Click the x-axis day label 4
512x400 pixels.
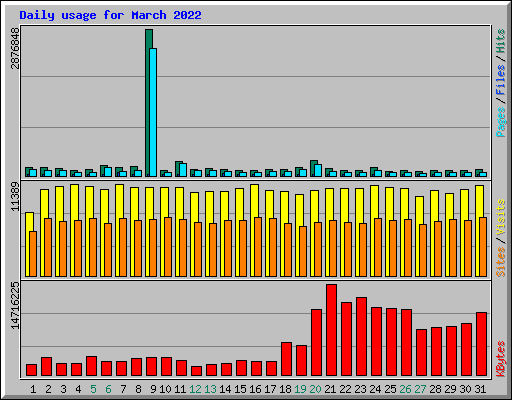coord(78,389)
